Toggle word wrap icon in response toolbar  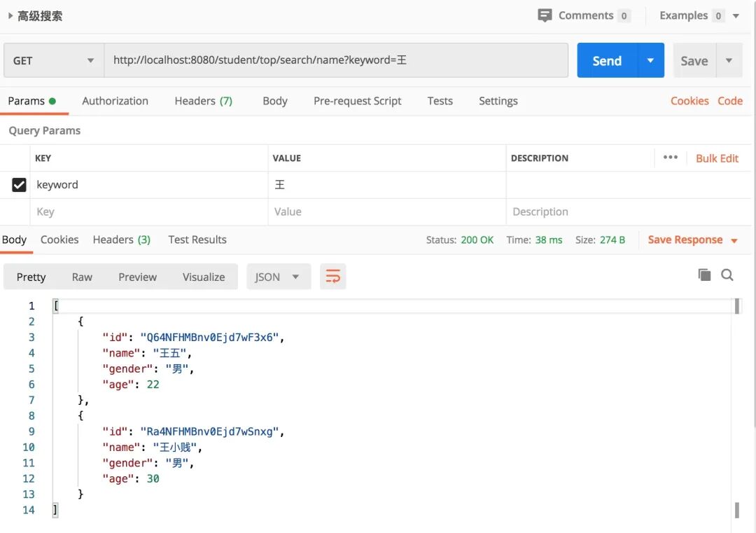[x=332, y=277]
